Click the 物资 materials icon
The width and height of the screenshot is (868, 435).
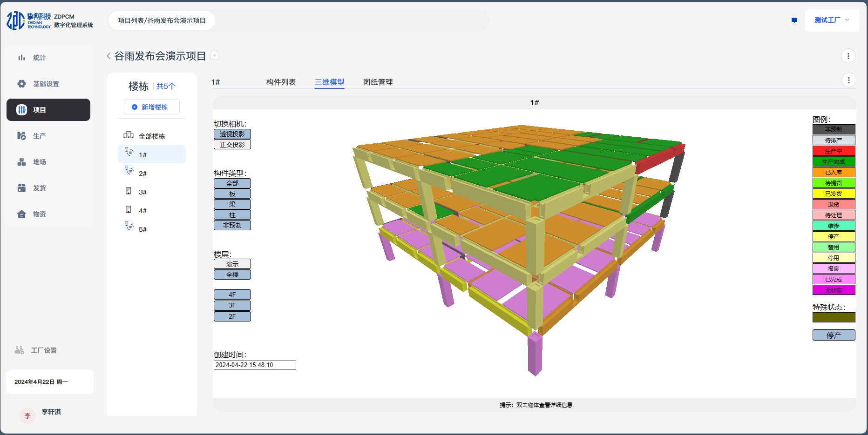tap(21, 214)
